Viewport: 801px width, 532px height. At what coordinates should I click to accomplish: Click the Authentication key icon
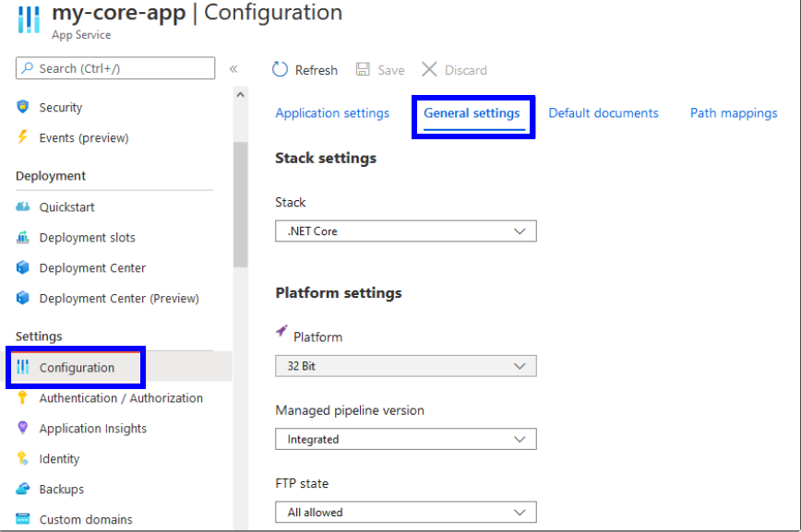coord(22,397)
